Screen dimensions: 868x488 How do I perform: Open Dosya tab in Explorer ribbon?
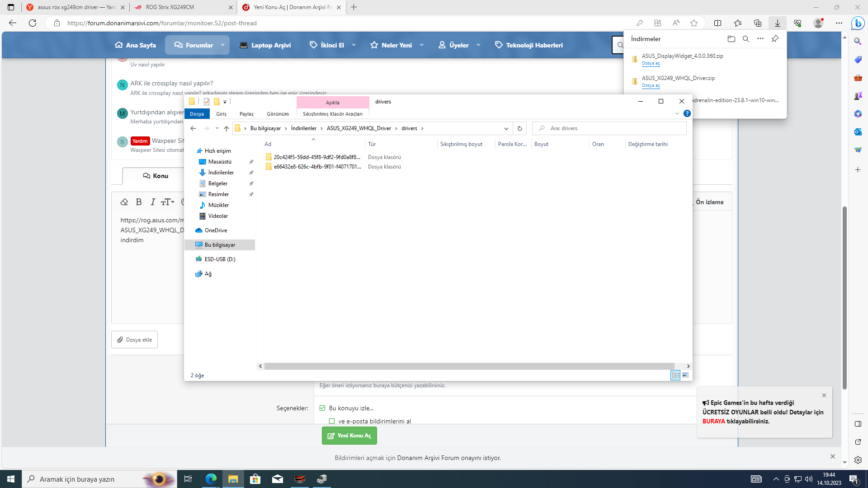tap(197, 114)
